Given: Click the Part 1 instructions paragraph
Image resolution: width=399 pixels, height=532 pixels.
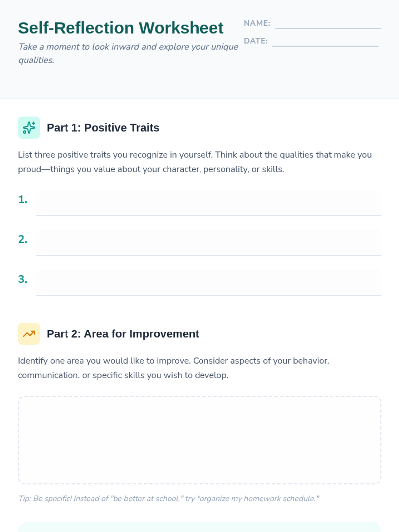Looking at the screenshot, I should click(x=195, y=162).
